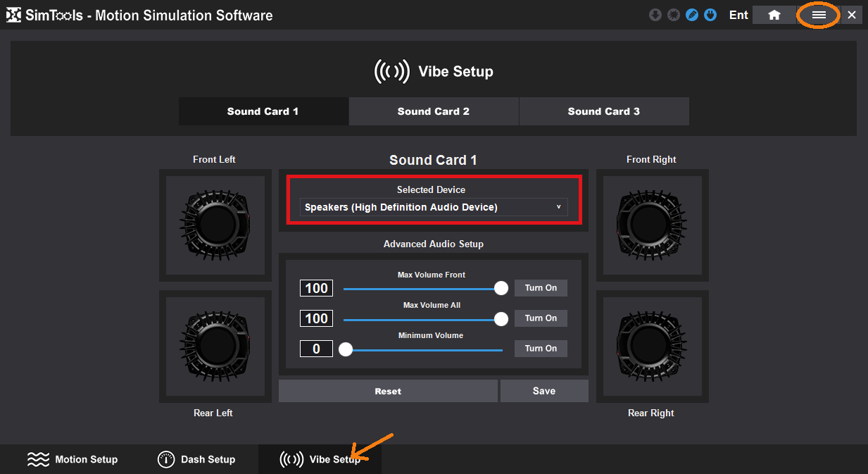Turn On the Max Volume All test
868x474 pixels.
[x=541, y=318]
